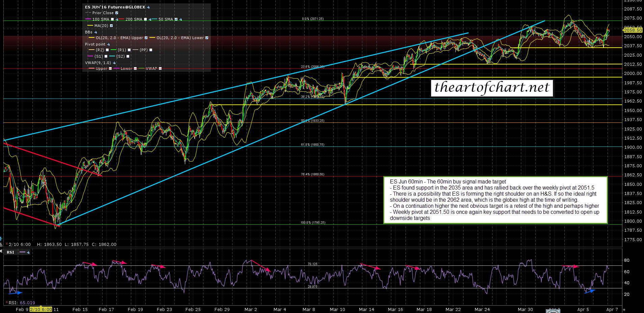Viewport: 644px width, 313px height.
Task: Open BBs indicator settings wrench
Action: pyautogui.click(x=95, y=32)
